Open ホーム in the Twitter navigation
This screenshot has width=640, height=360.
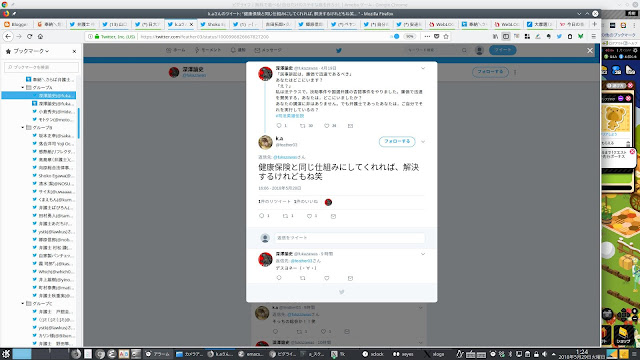point(176,50)
